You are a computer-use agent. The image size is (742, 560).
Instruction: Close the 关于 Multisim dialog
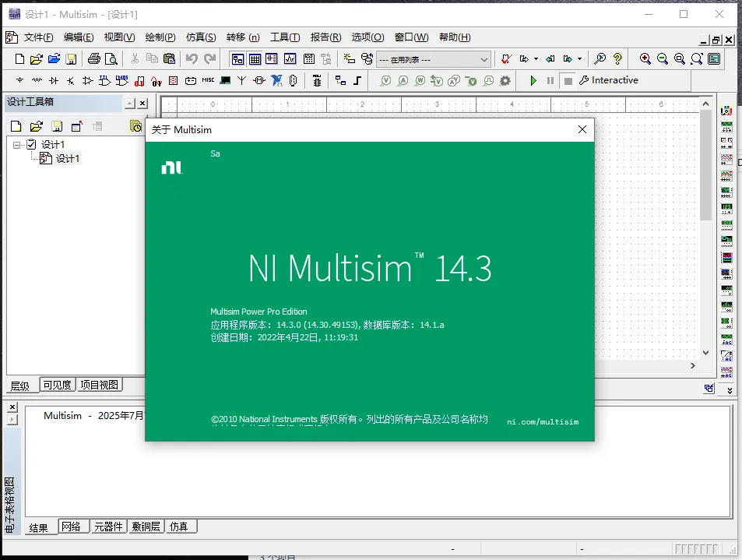click(x=582, y=129)
